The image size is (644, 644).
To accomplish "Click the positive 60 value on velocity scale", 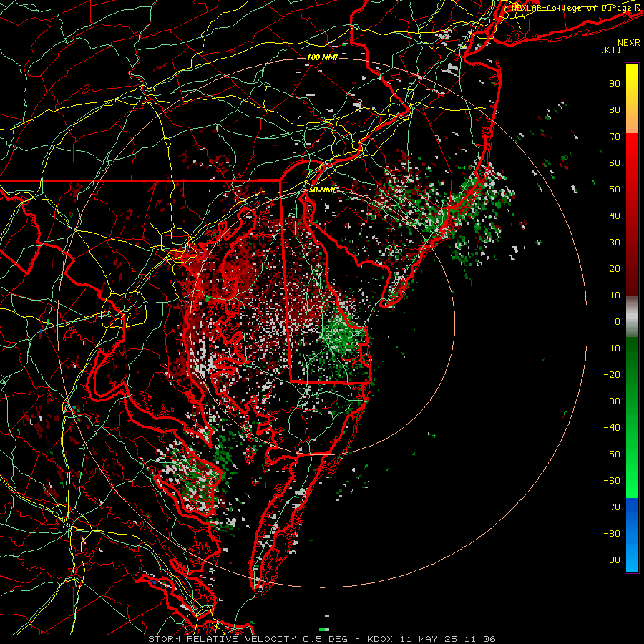I will 615,163.
